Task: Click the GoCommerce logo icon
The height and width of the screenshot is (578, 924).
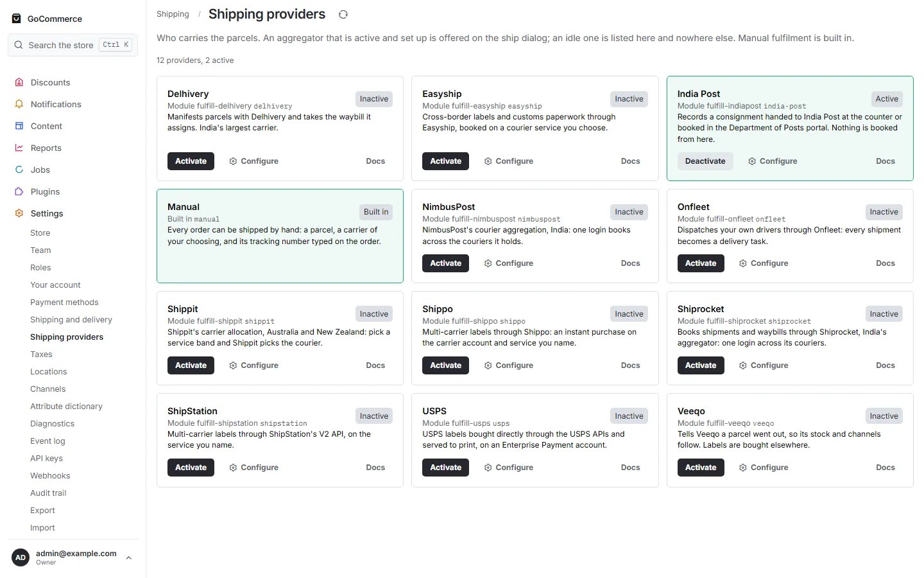Action: point(17,19)
